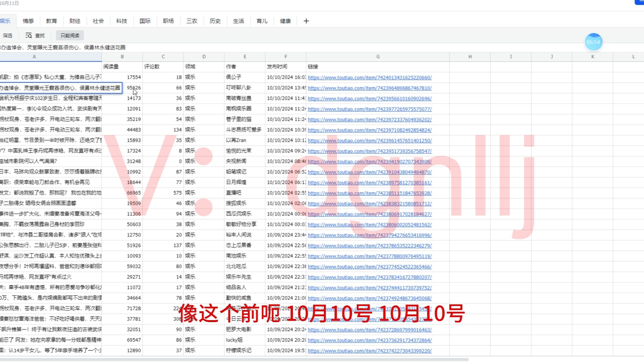Select read count cell 12890
Viewport: 644px width, 362px height.
(122, 350)
